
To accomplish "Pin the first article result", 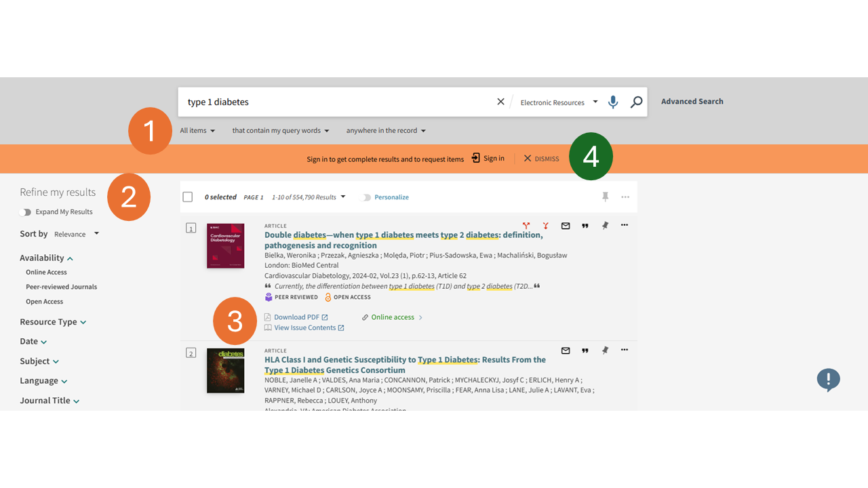I will click(605, 226).
